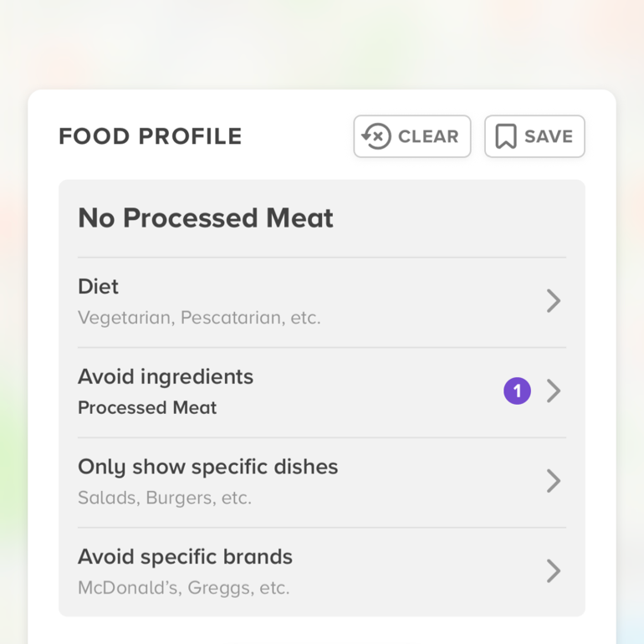644x644 pixels.
Task: Click the "Salads, Burgers, etc." hint text
Action: [165, 498]
